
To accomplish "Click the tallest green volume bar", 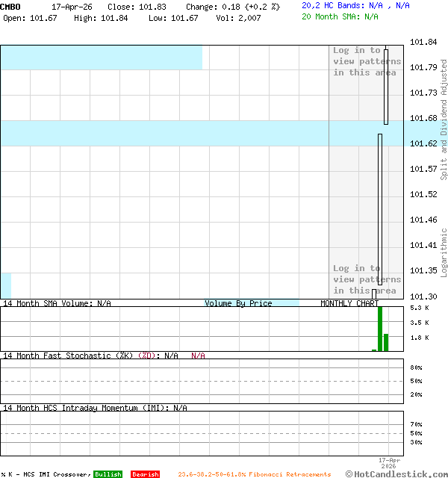I will click(380, 329).
